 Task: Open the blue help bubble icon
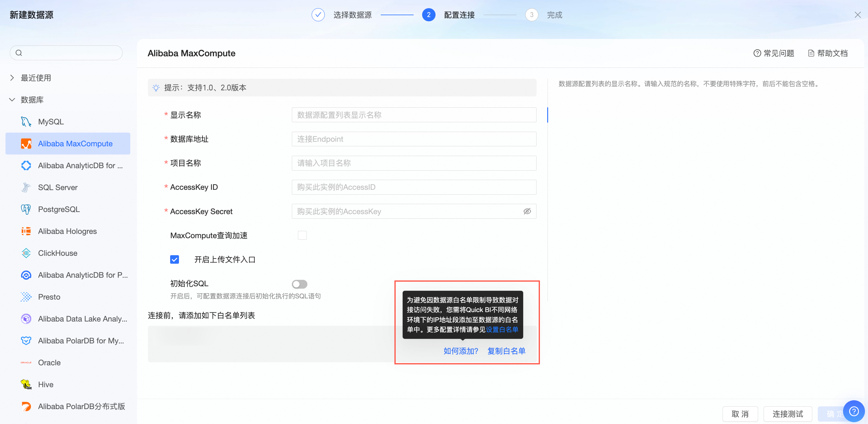(853, 411)
